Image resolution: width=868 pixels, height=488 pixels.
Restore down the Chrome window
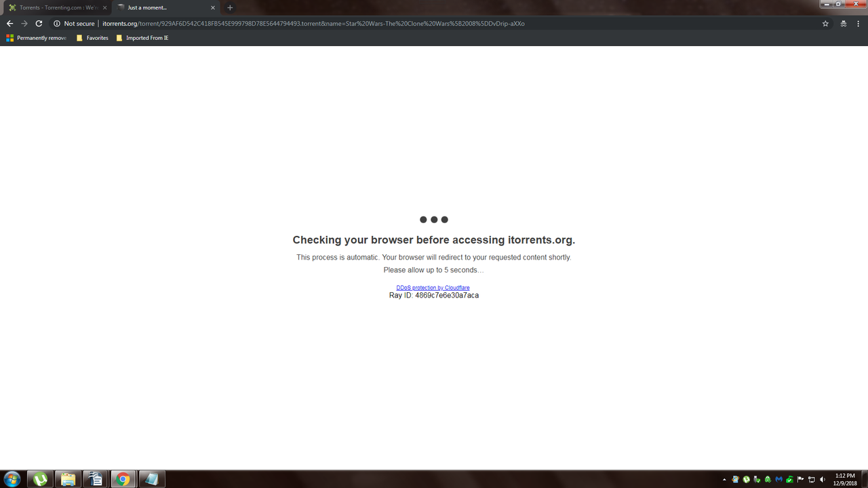(x=838, y=3)
